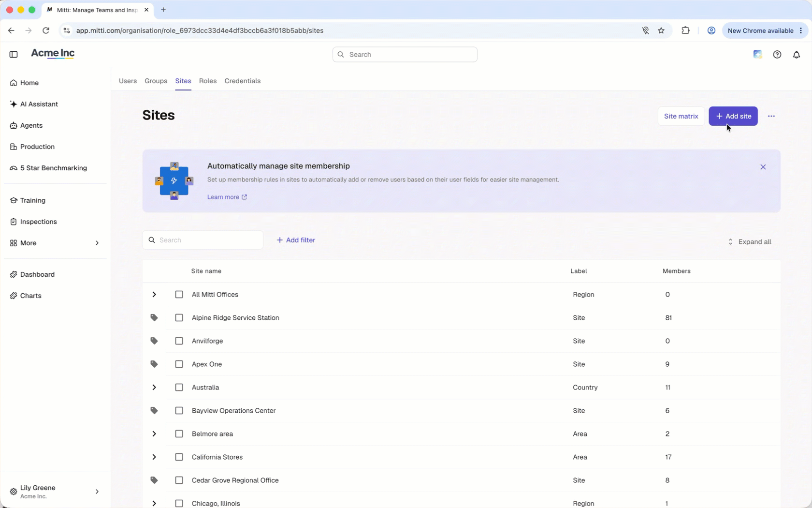812x508 pixels.
Task: Click the Acme Inc logo
Action: (53, 54)
